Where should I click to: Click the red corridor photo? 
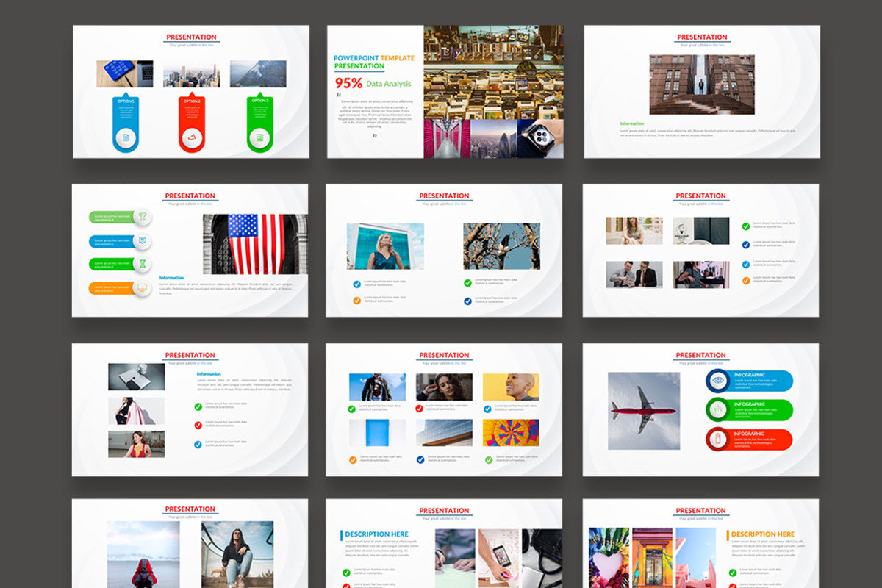(446, 139)
